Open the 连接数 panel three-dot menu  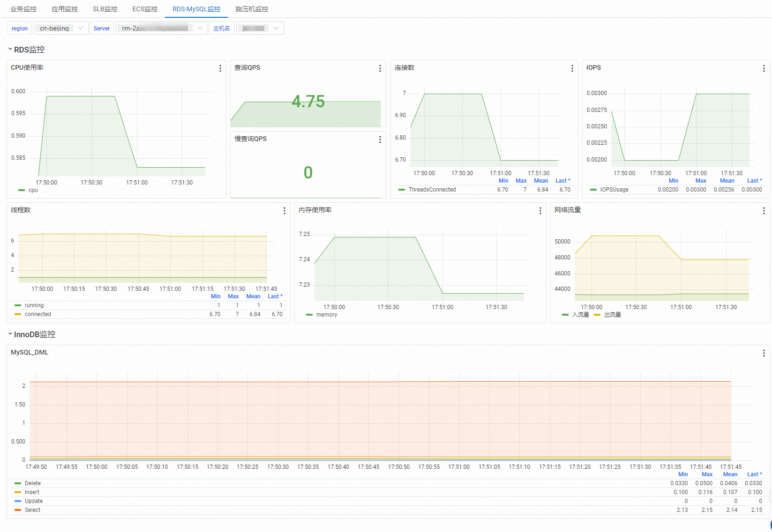(x=572, y=68)
